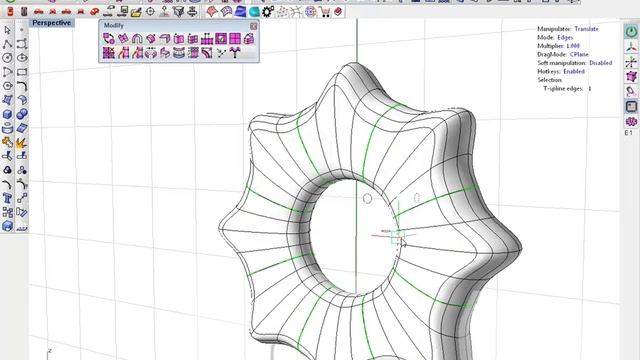The width and height of the screenshot is (640, 360).
Task: Select the Array tool in left toolbar
Action: [x=7, y=212]
